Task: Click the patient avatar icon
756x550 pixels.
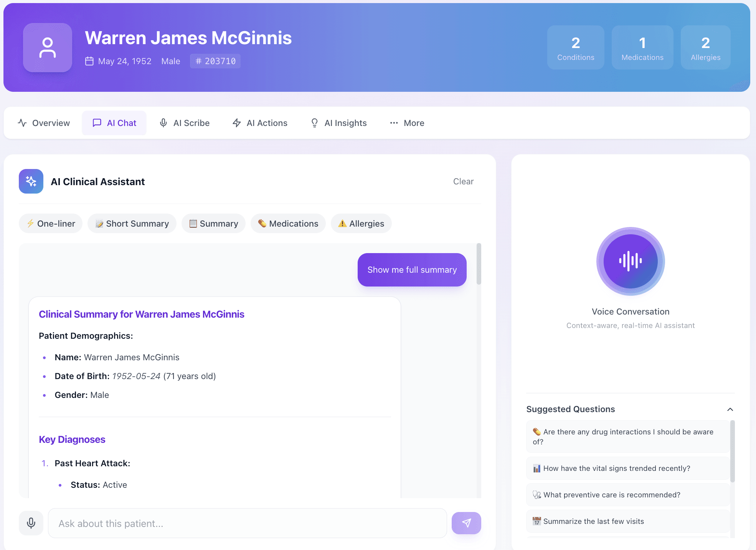Action: [x=47, y=47]
